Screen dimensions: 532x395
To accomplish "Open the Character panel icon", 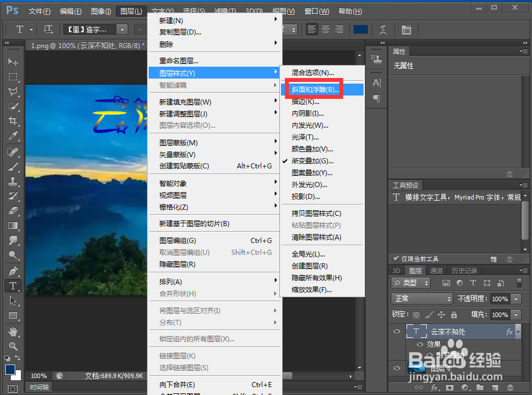I will (x=377, y=83).
